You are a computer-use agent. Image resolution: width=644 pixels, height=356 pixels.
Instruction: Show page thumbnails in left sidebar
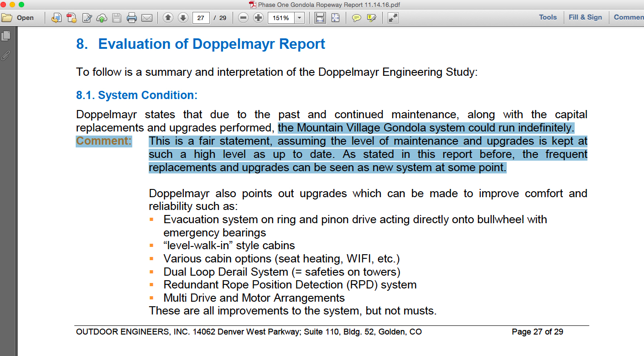tap(6, 36)
